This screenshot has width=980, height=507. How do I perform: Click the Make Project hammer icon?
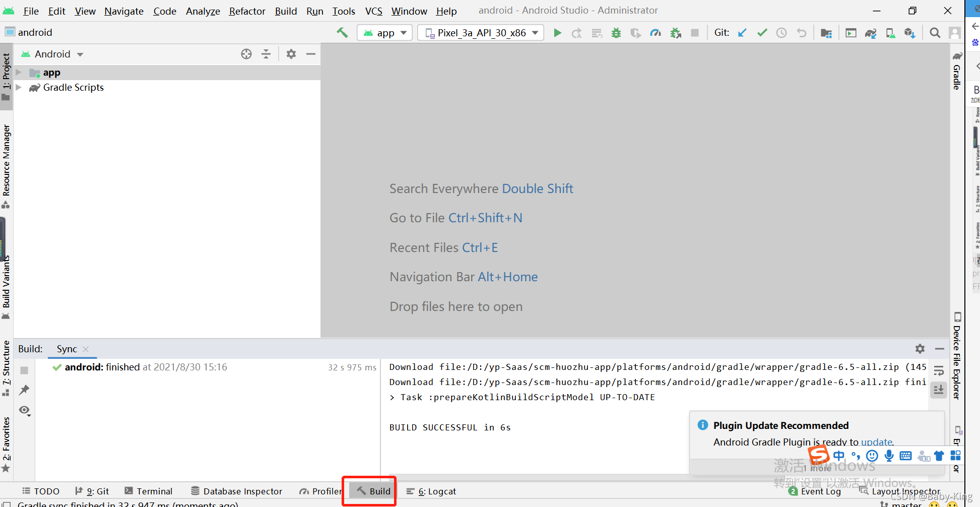tap(342, 33)
